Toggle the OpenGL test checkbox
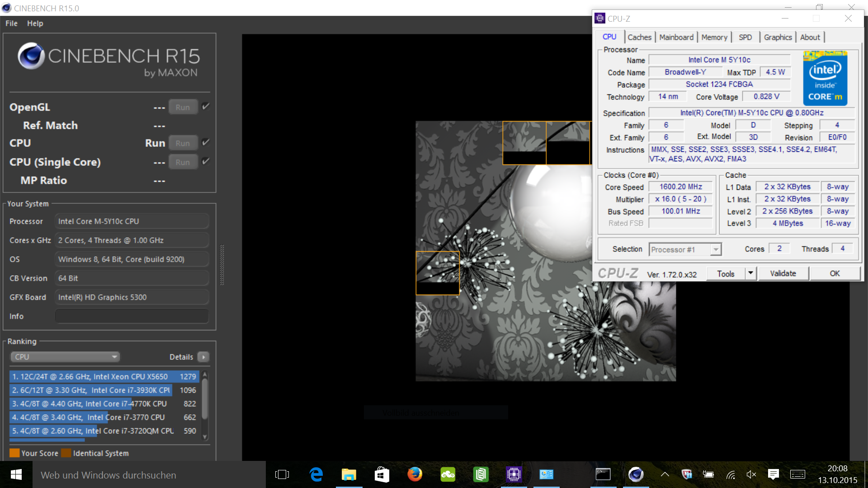The image size is (868, 488). coord(206,107)
